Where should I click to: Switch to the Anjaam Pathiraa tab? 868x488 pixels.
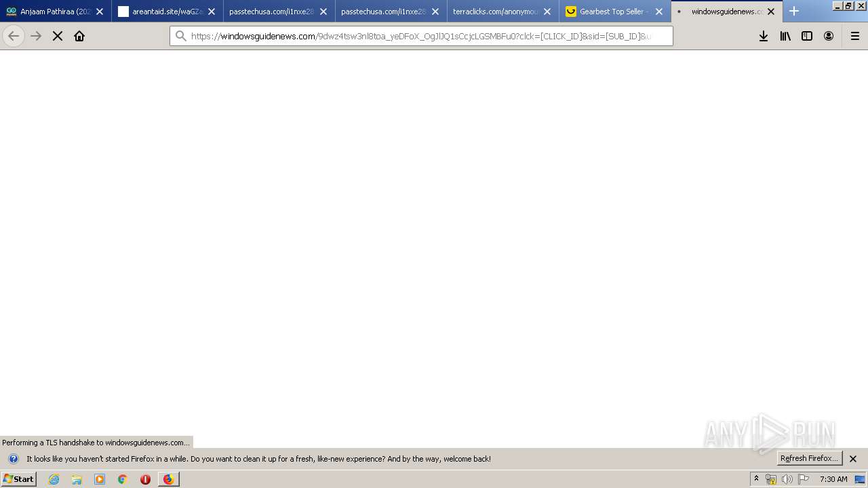coord(56,12)
